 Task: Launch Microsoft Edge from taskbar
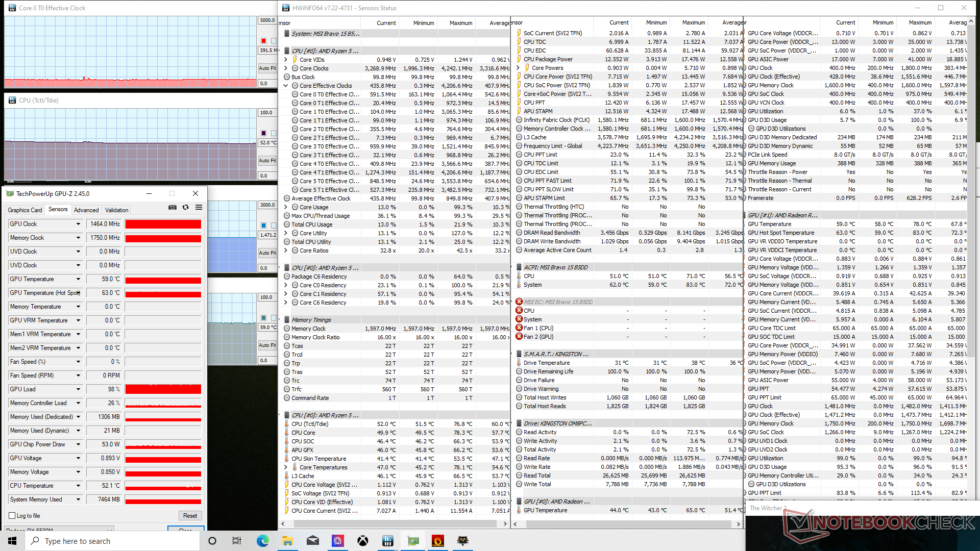click(x=262, y=541)
